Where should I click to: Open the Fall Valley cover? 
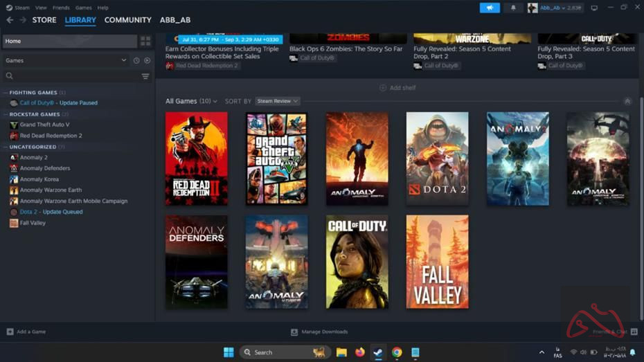437,262
